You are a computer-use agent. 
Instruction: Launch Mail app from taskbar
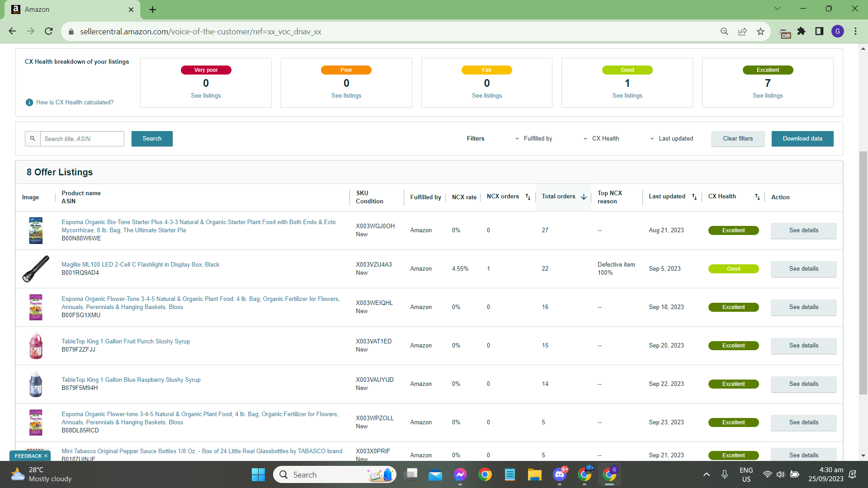pos(435,474)
